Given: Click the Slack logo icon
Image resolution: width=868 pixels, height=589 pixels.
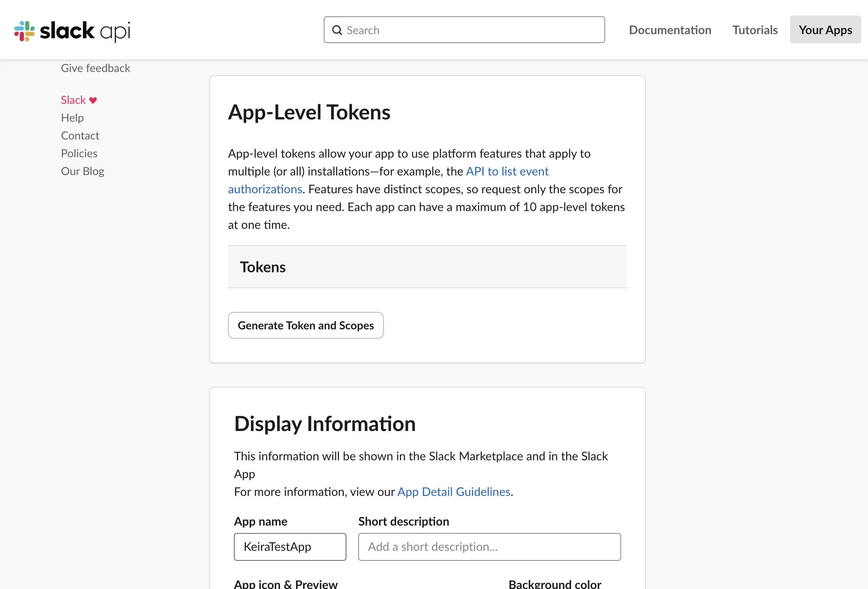Looking at the screenshot, I should coord(24,31).
